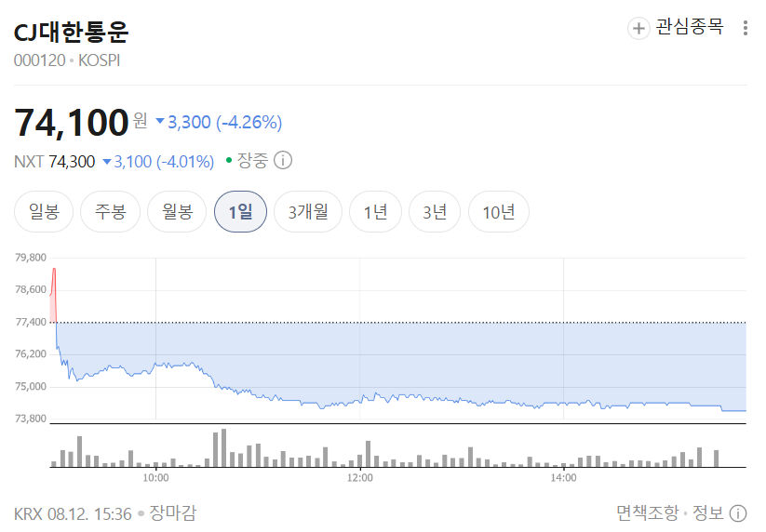Show the 3년 period chart
The width and height of the screenshot is (766, 532).
click(435, 212)
